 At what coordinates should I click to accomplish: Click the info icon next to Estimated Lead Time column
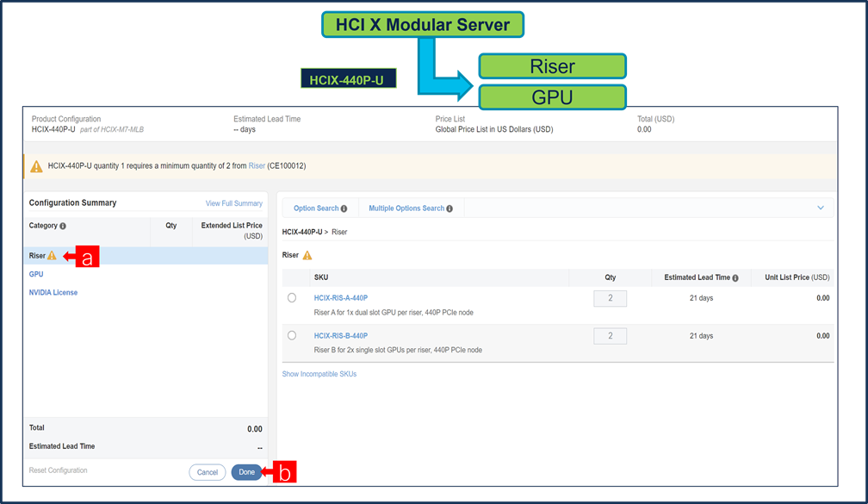pos(735,278)
